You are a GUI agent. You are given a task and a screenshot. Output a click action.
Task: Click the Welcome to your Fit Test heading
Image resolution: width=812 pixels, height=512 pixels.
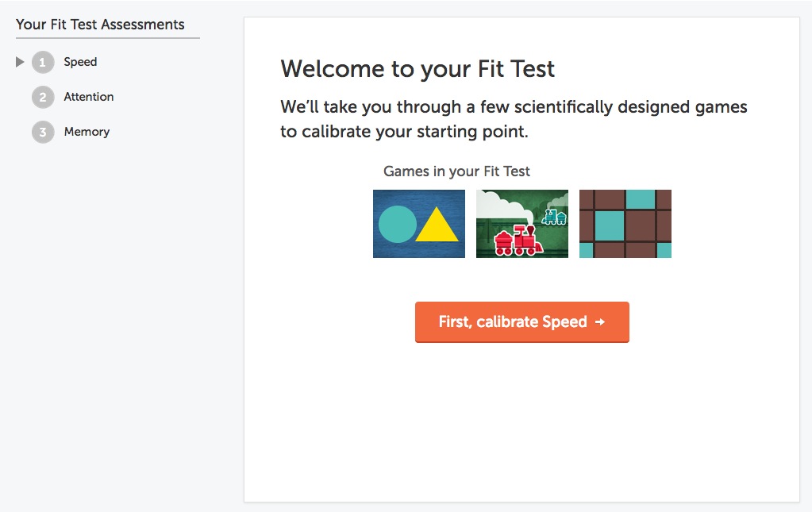tap(418, 69)
